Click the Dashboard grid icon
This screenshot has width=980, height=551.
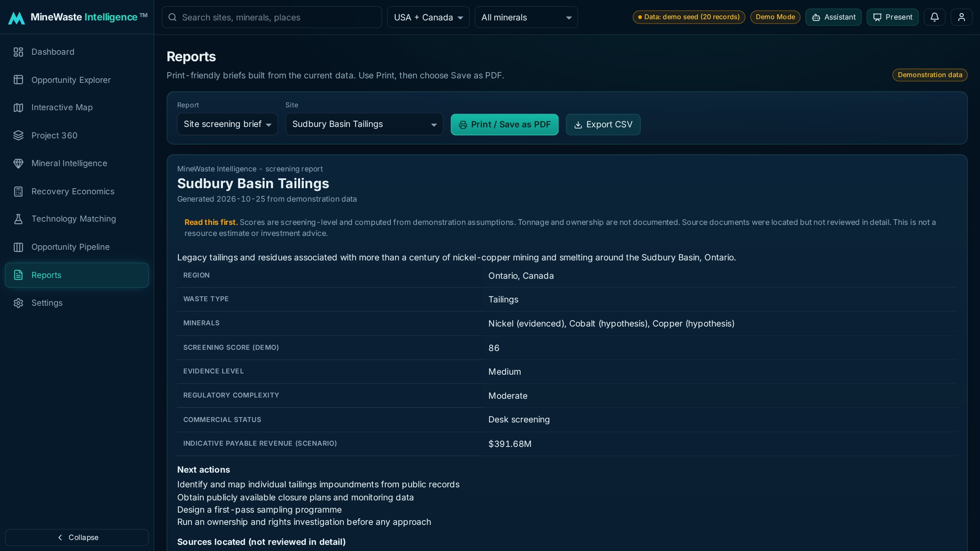[18, 52]
